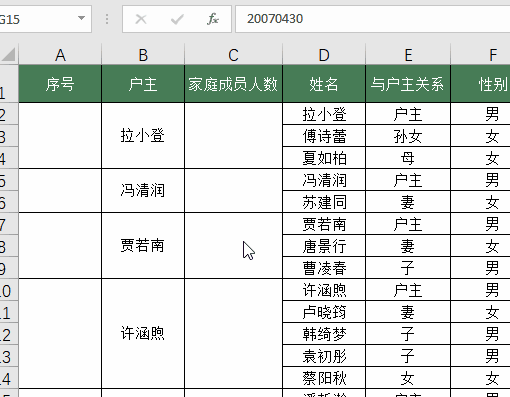Expand the Name Box dropdown arrow
This screenshot has width=510, height=397.
[x=81, y=18]
